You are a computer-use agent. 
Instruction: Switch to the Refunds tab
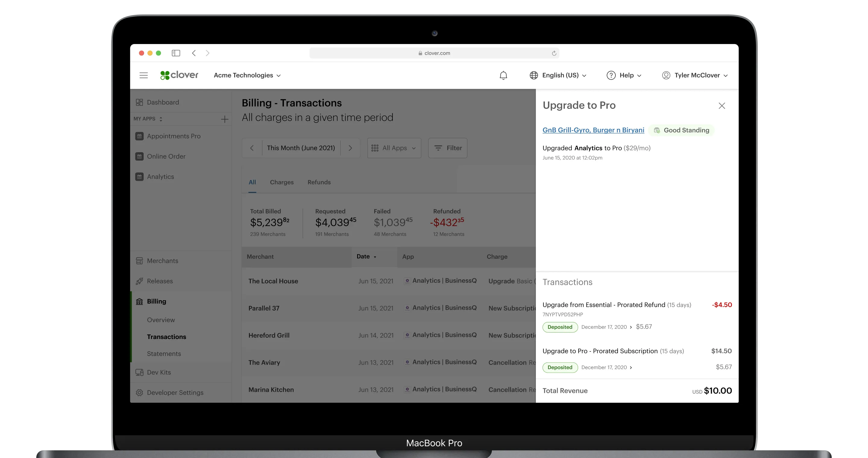(x=319, y=182)
